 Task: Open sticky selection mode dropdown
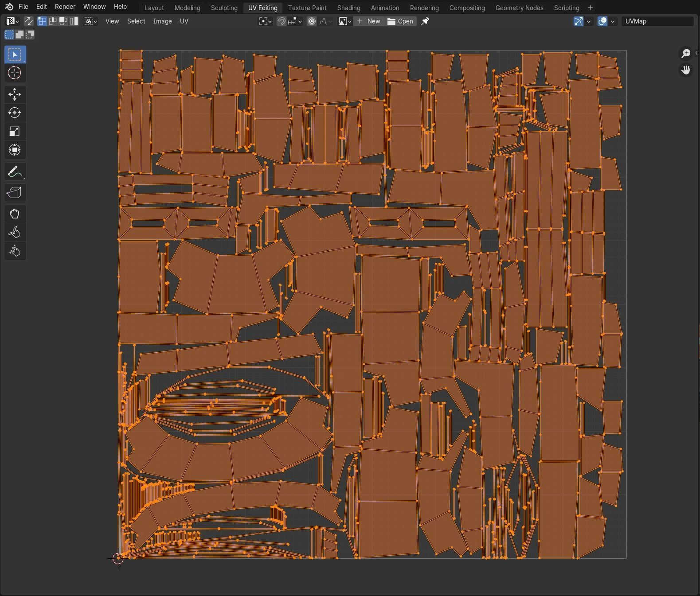(x=90, y=21)
